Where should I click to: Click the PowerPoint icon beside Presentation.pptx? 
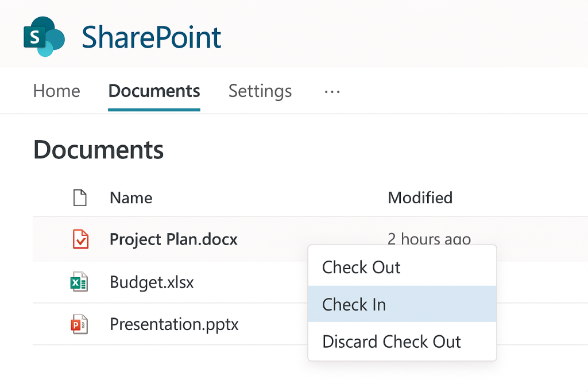(x=79, y=324)
